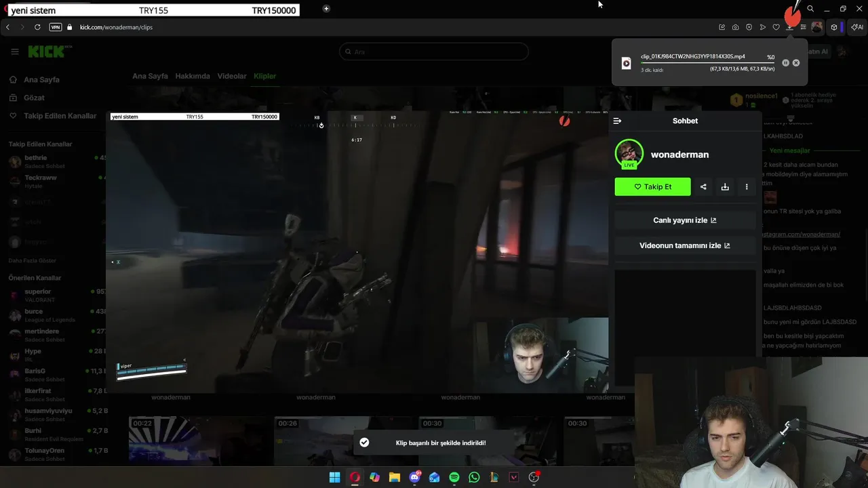Open wonaderman profile avatar
The width and height of the screenshot is (868, 488).
click(629, 154)
